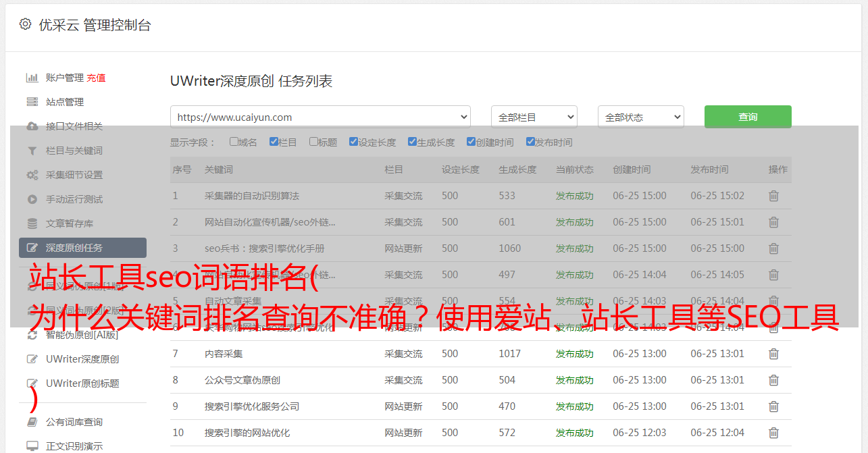Expand the 全部栏目 dropdown
The image size is (868, 453).
[x=534, y=117]
